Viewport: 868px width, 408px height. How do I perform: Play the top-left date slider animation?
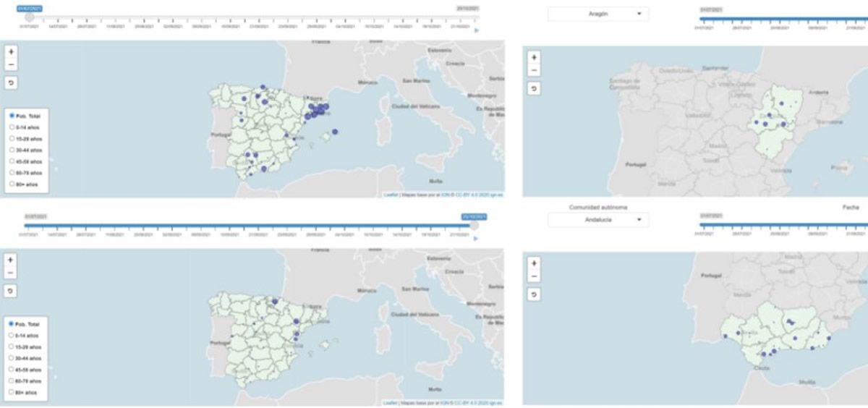(x=475, y=30)
